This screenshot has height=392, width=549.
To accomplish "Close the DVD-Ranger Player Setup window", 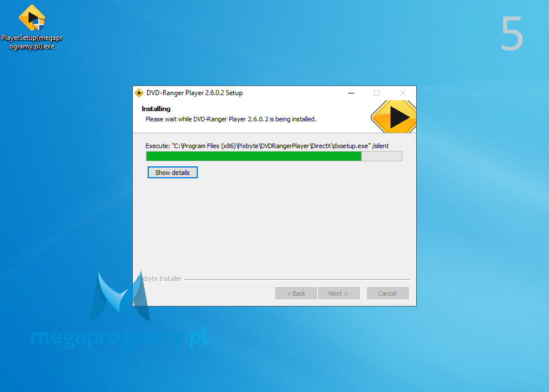I will tap(403, 93).
